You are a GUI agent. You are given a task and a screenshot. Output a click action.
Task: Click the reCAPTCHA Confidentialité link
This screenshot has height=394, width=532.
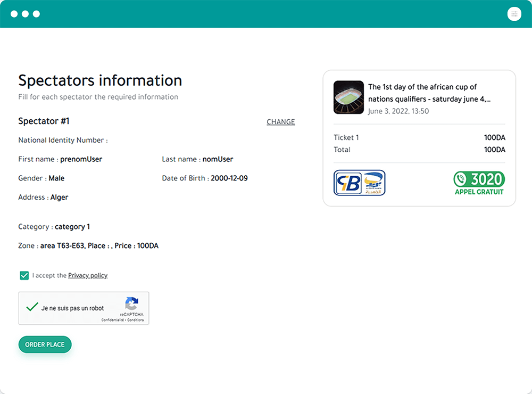113,320
